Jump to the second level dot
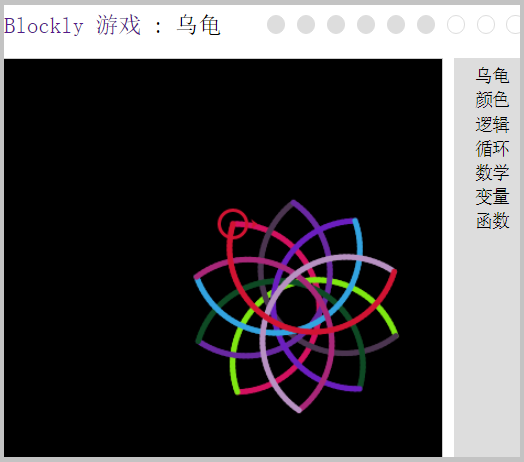The height and width of the screenshot is (462, 524). [x=306, y=24]
